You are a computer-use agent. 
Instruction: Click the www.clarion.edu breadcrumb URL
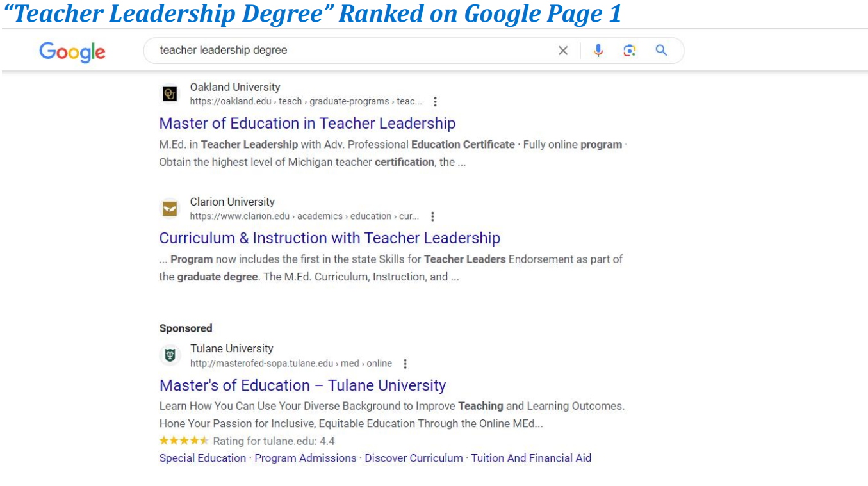click(304, 216)
